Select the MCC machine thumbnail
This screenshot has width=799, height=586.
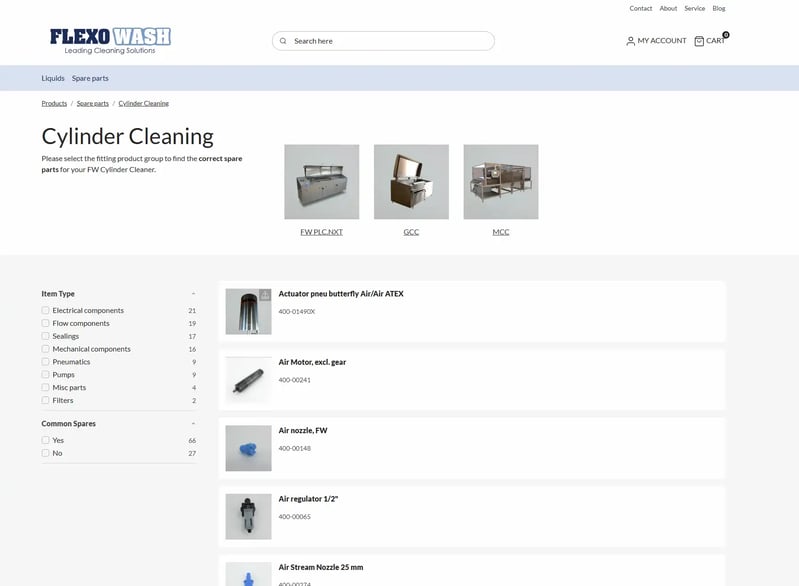click(501, 182)
